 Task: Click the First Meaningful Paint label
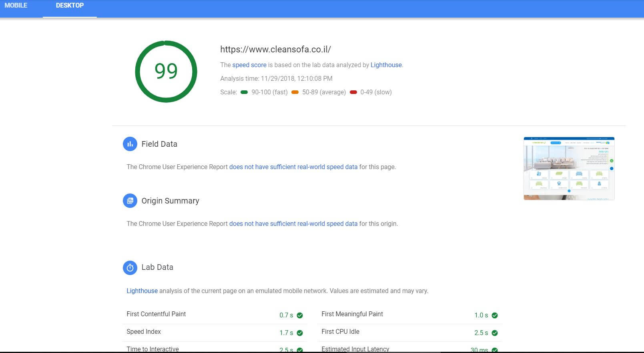pyautogui.click(x=352, y=314)
